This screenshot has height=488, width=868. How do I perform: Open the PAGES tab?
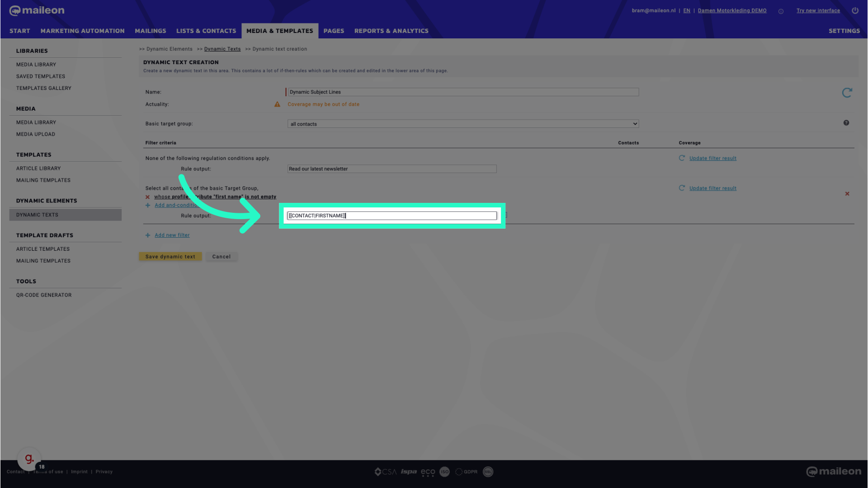point(334,31)
